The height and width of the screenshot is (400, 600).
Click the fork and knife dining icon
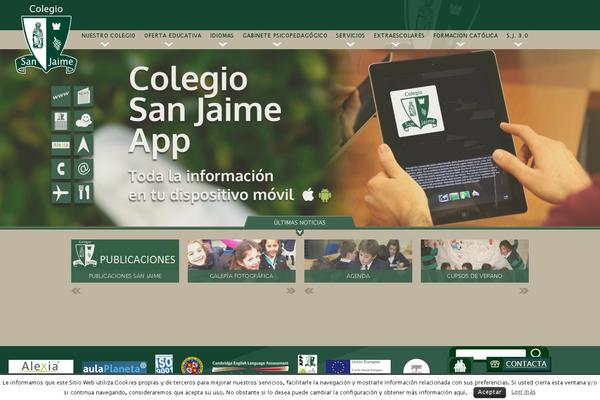pyautogui.click(x=83, y=193)
